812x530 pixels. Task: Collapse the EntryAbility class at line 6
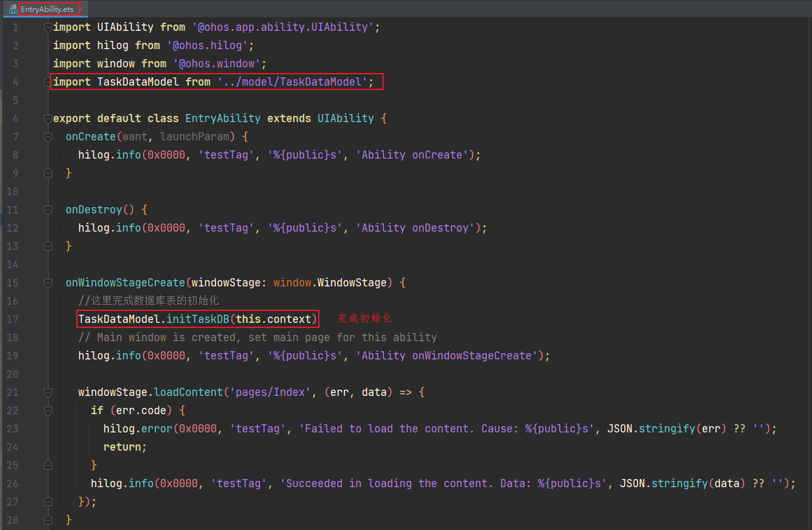47,119
